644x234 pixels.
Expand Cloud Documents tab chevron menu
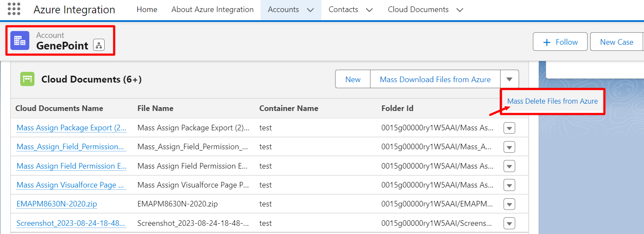pos(460,10)
